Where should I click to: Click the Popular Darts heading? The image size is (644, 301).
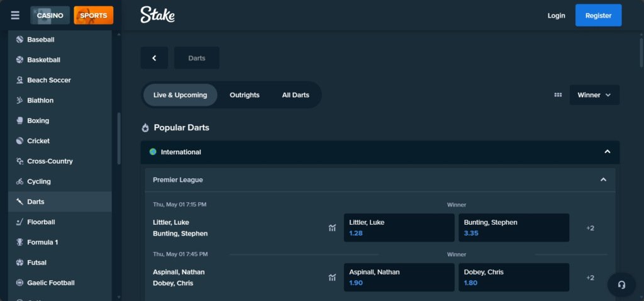click(182, 128)
